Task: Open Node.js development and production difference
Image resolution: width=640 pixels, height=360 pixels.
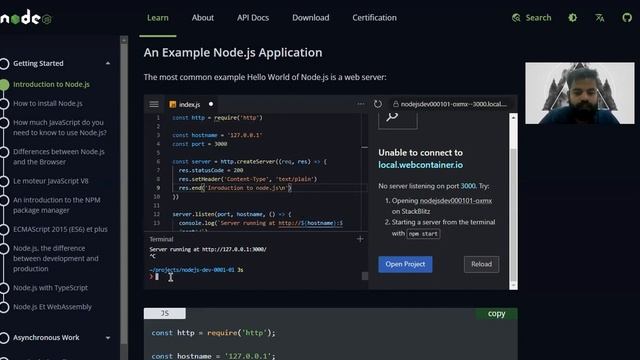Action: pos(56,258)
